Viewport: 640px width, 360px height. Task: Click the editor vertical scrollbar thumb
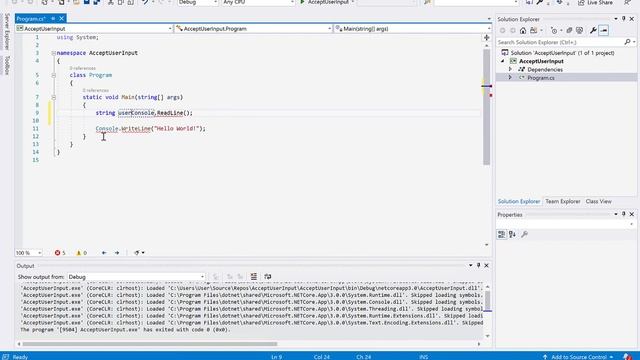(x=487, y=107)
